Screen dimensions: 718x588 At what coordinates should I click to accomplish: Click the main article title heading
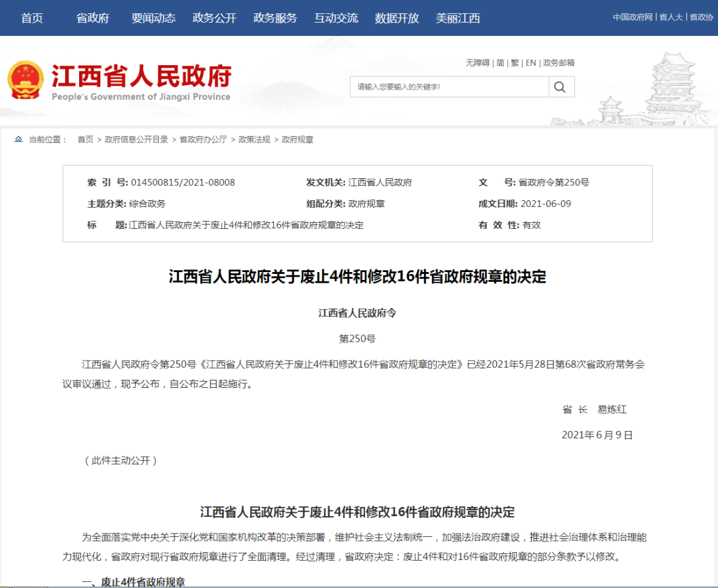(x=357, y=277)
